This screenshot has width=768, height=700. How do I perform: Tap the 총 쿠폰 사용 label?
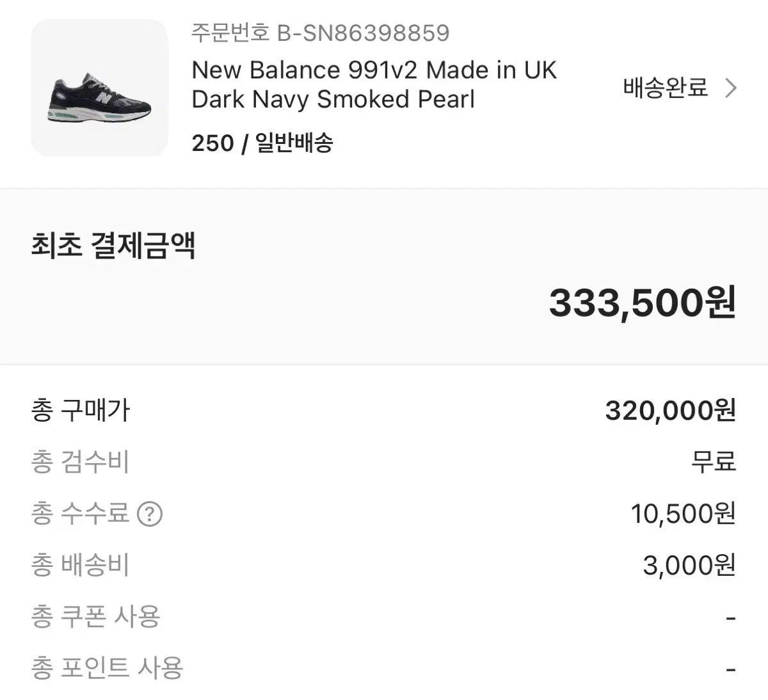pyautogui.click(x=95, y=616)
